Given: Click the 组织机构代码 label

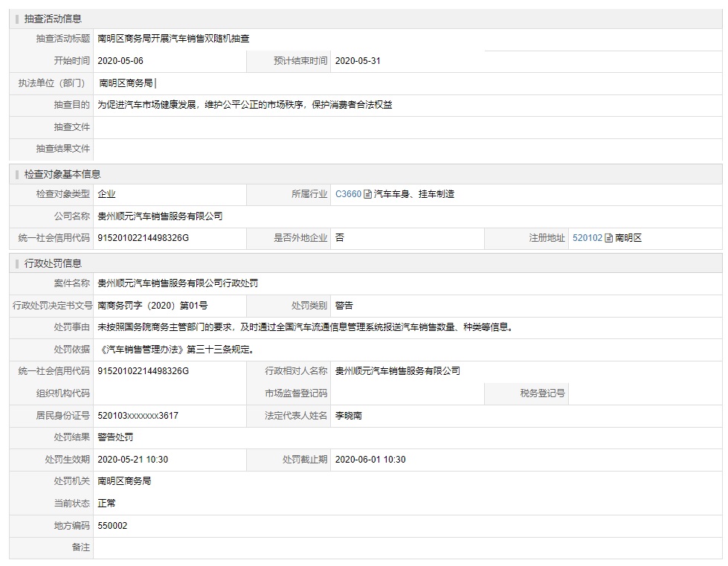Looking at the screenshot, I should pyautogui.click(x=62, y=393).
